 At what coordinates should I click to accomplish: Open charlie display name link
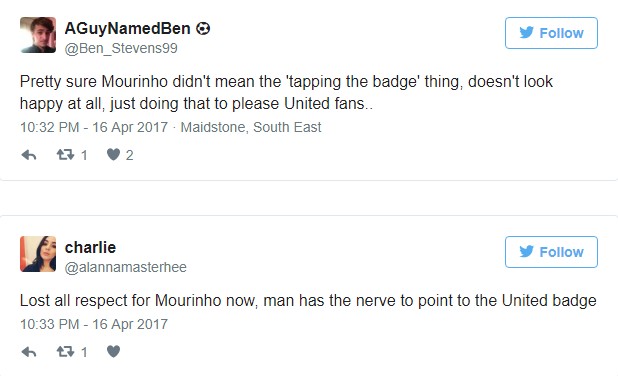point(90,248)
